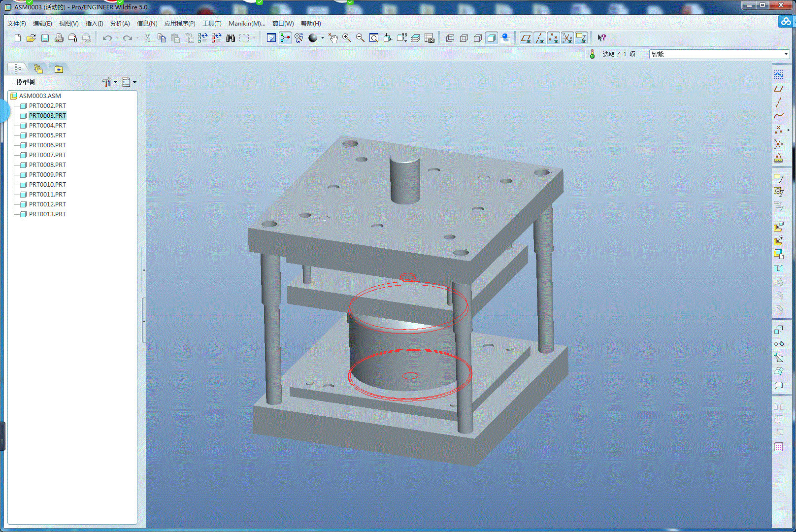Switch to no hidden line display mode
796x532 pixels.
point(478,38)
